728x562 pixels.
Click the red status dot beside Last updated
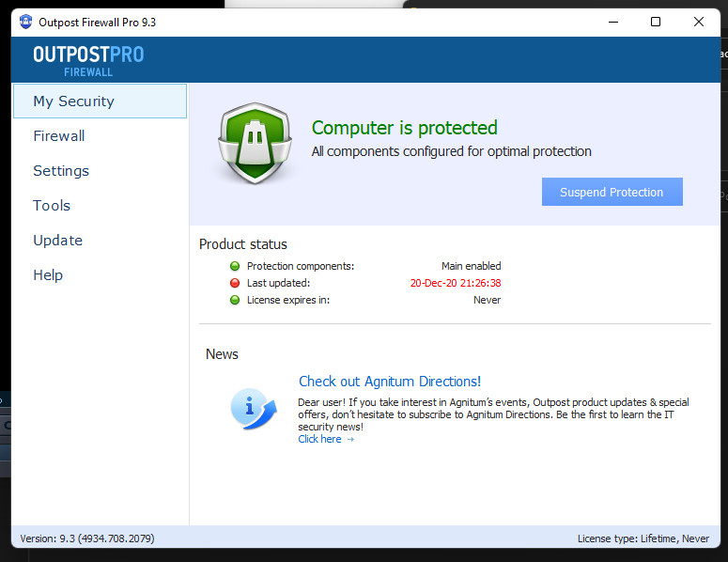pyautogui.click(x=235, y=283)
